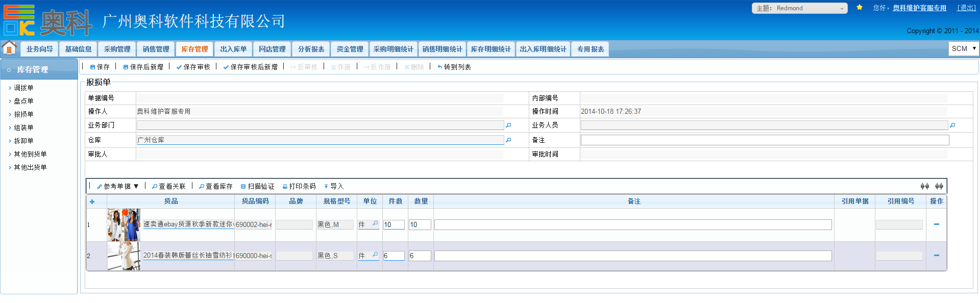980x303 pixels.
Task: Open 仓库 lookup magnifier icon
Action: coord(508,140)
